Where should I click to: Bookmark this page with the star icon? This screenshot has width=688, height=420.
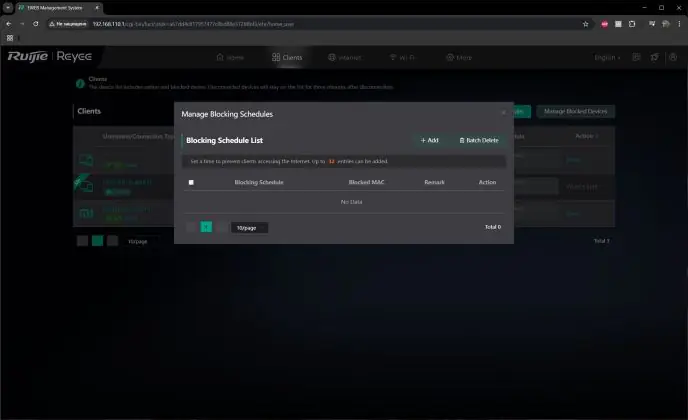point(585,24)
